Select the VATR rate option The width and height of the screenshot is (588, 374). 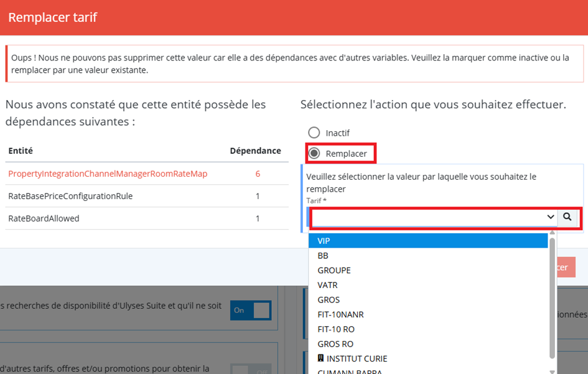[x=327, y=285]
